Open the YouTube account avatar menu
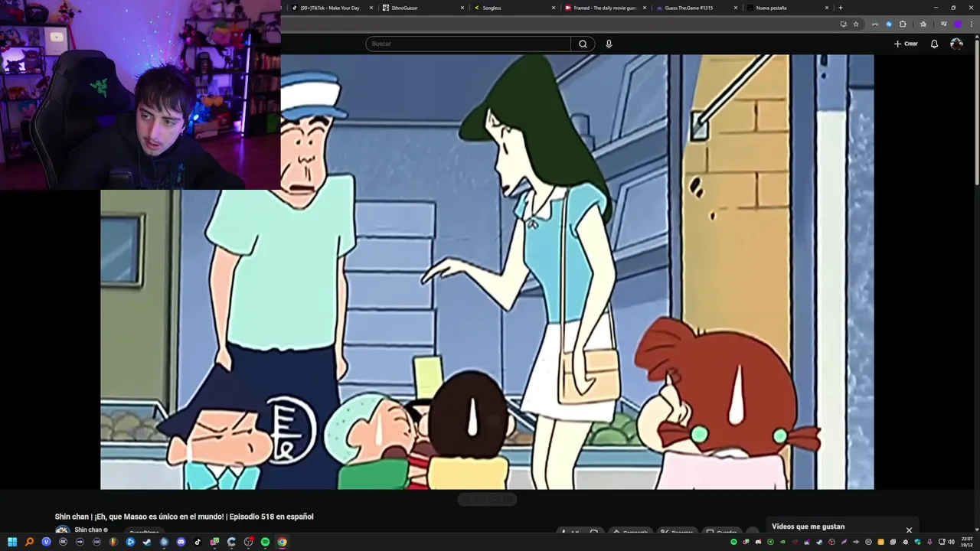This screenshot has width=980, height=551. 956,44
